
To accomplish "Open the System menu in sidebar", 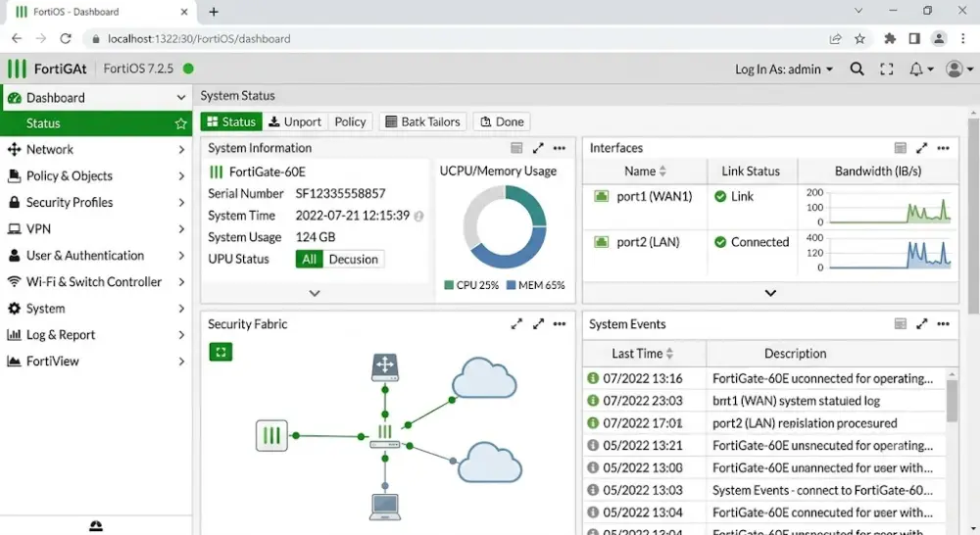I will tap(96, 309).
